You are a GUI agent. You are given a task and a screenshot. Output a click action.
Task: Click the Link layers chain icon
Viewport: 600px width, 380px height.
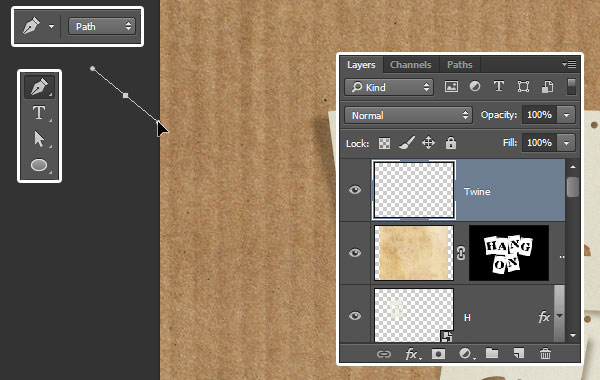coord(383,354)
